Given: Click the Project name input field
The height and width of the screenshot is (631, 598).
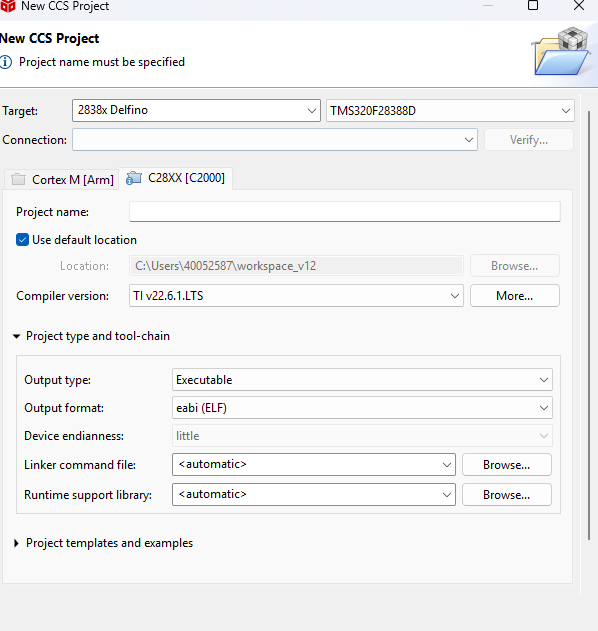Looking at the screenshot, I should click(x=345, y=212).
